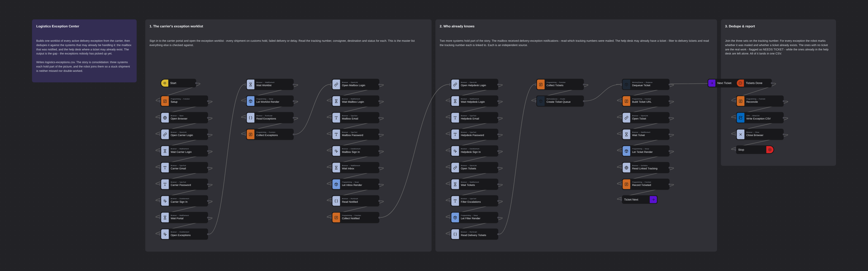Select the Open Ticket node

pyautogui.click(x=646, y=118)
